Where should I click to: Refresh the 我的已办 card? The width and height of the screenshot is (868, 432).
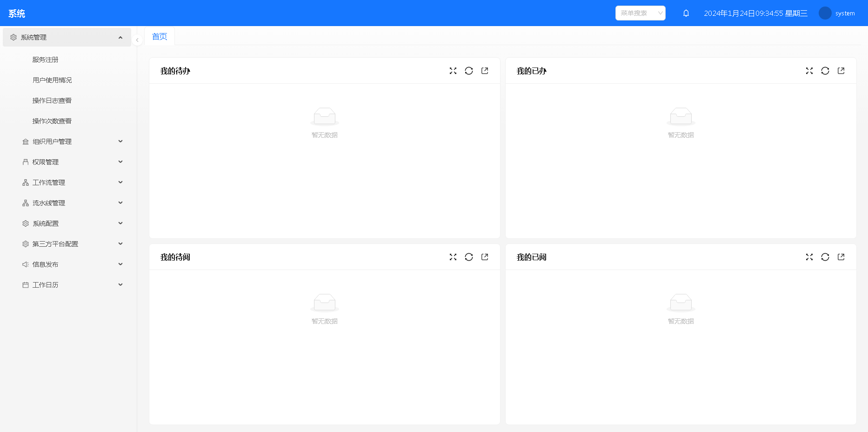click(x=825, y=71)
